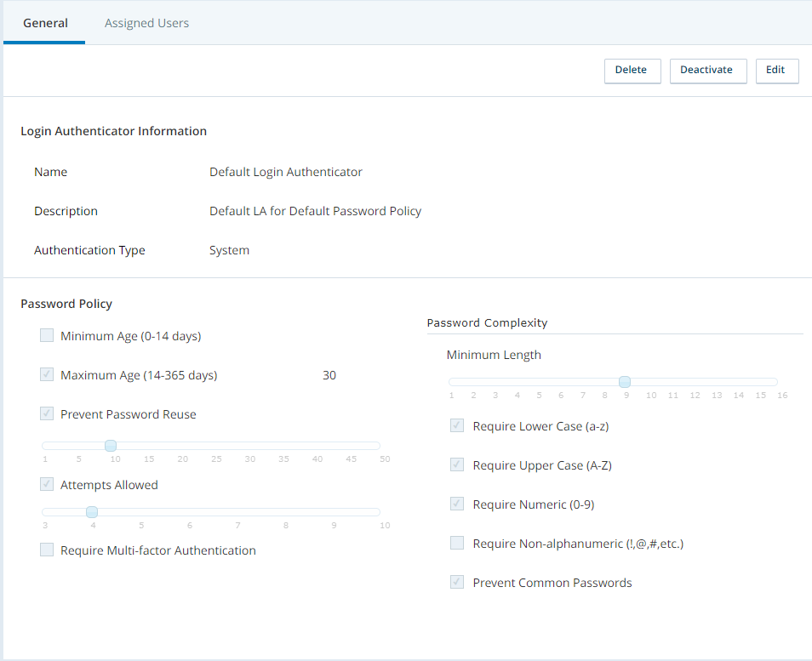The height and width of the screenshot is (661, 812).
Task: Check Require Non-alphanumeric option
Action: pyautogui.click(x=457, y=544)
